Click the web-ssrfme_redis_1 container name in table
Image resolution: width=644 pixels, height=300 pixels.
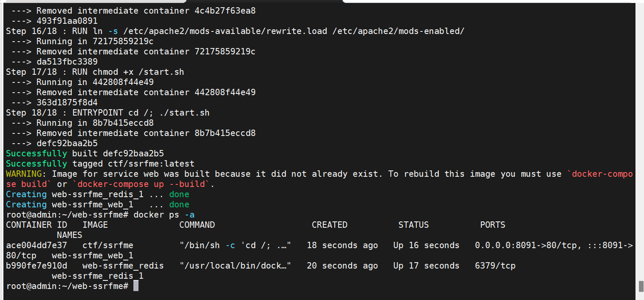97,276
